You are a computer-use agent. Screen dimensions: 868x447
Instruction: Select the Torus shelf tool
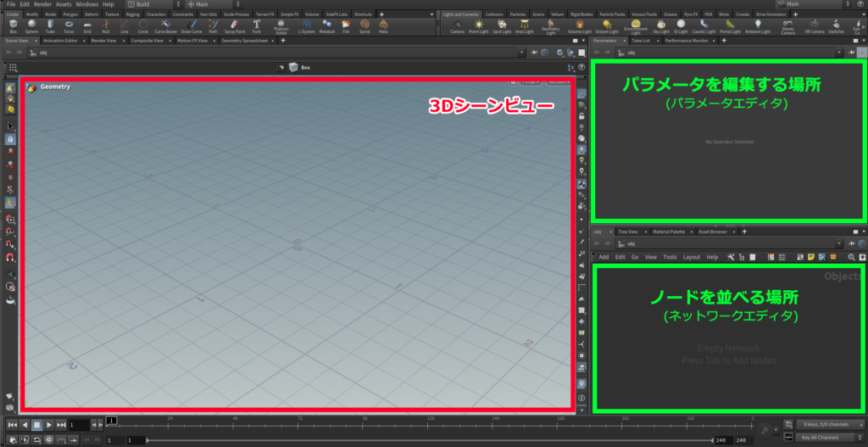pyautogui.click(x=69, y=26)
